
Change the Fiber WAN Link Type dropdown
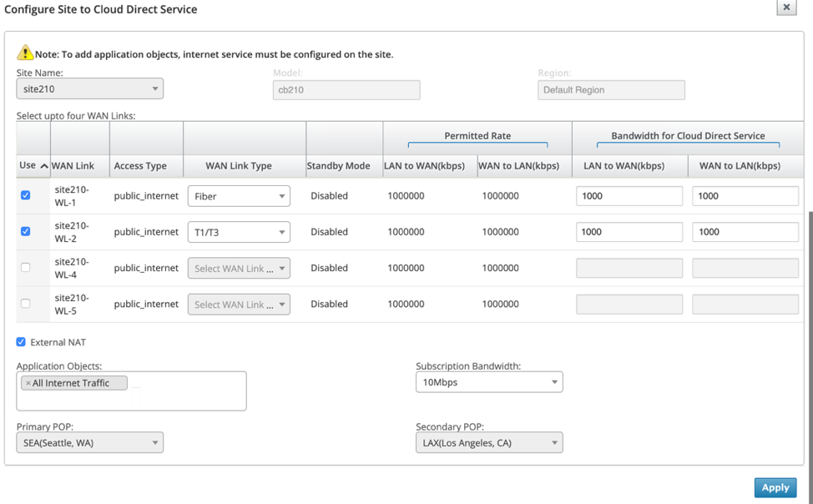pos(239,196)
